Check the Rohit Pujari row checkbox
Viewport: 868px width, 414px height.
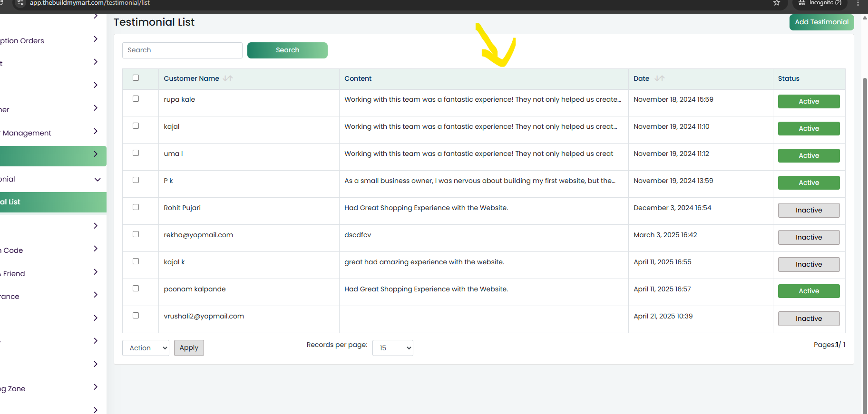tap(136, 207)
